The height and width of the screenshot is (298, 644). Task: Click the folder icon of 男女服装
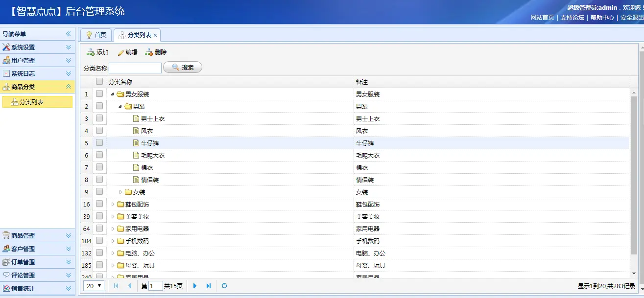click(120, 94)
